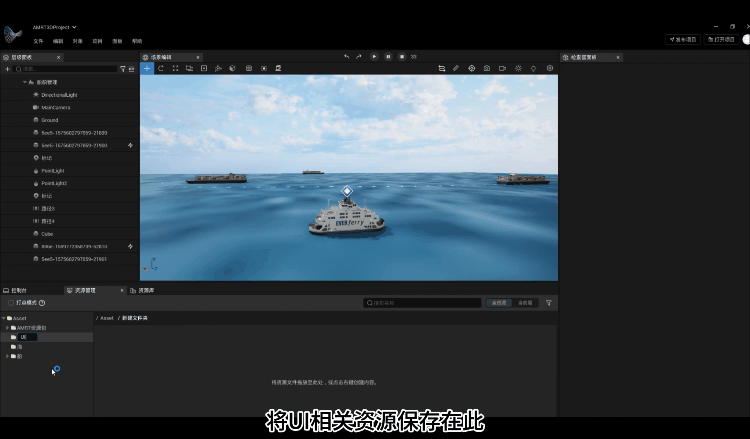Click the undo arrow above the viewport
Image resolution: width=750 pixels, height=439 pixels.
(346, 56)
